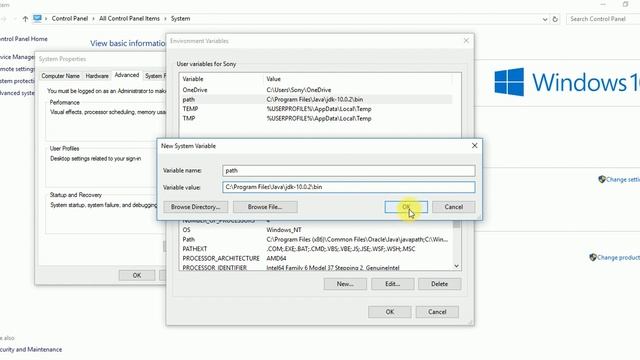Focus the Variable name field
The image size is (640, 360).
coord(349,171)
